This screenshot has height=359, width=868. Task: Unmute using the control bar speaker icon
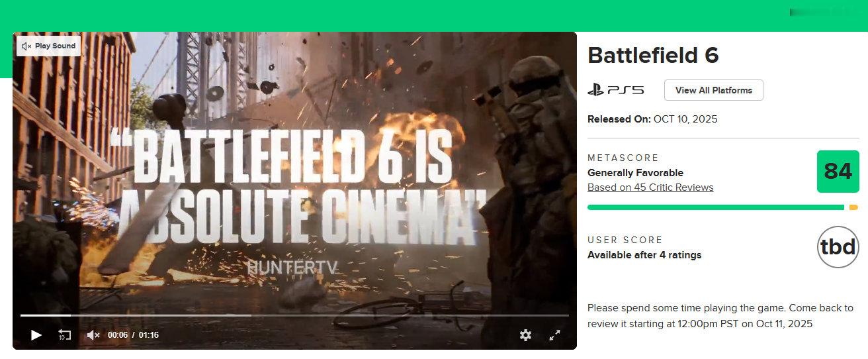point(93,335)
